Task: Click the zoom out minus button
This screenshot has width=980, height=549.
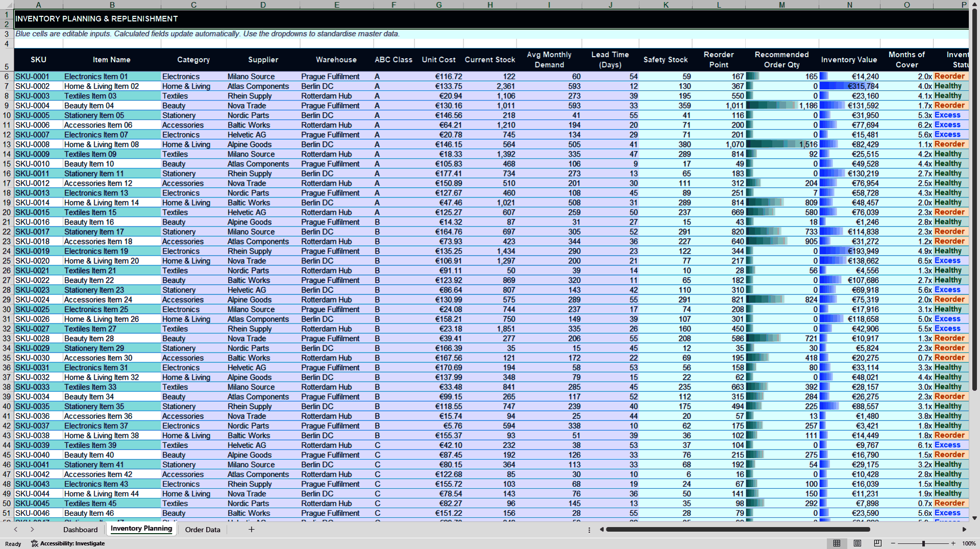Action: coord(893,543)
